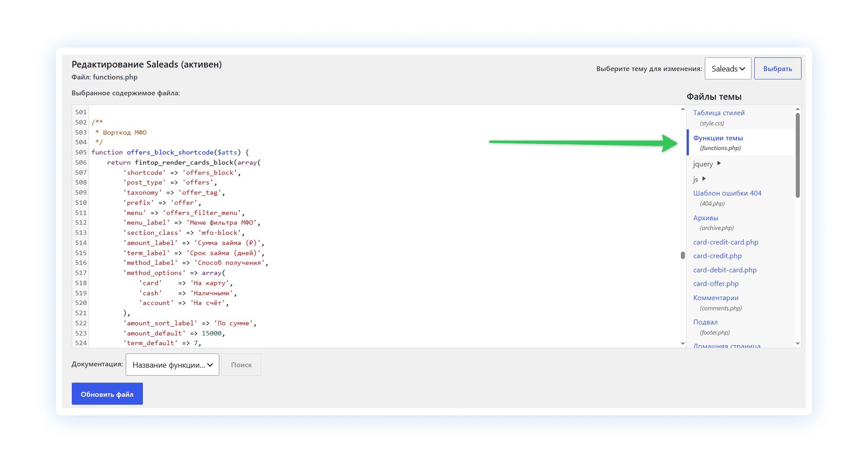Viewport: 868px width, 463px height.
Task: Open card-credit-card.php file
Action: (x=725, y=242)
